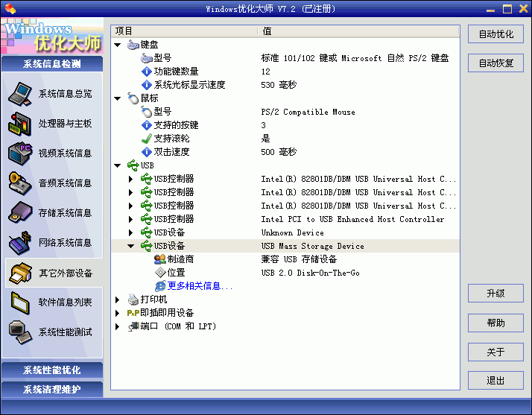Select 功能键数量 row label
Screen dimensions: 532x415
[176, 72]
